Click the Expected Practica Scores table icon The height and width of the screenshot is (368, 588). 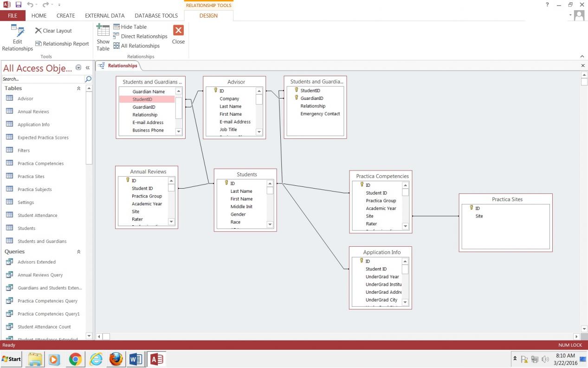coord(9,137)
